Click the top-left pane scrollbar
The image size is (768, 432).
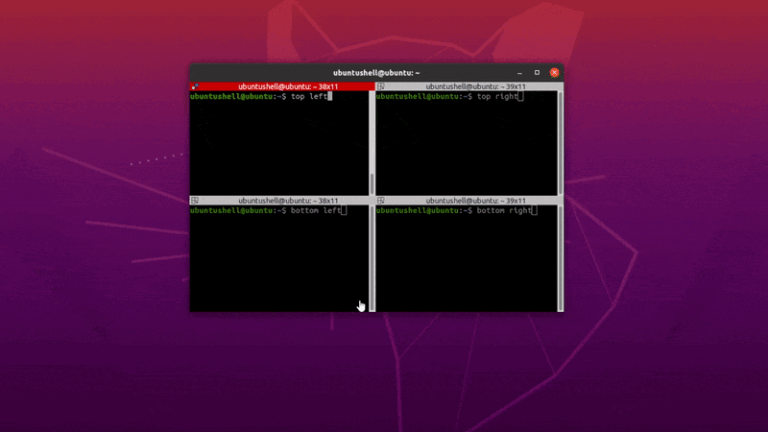coord(372,140)
